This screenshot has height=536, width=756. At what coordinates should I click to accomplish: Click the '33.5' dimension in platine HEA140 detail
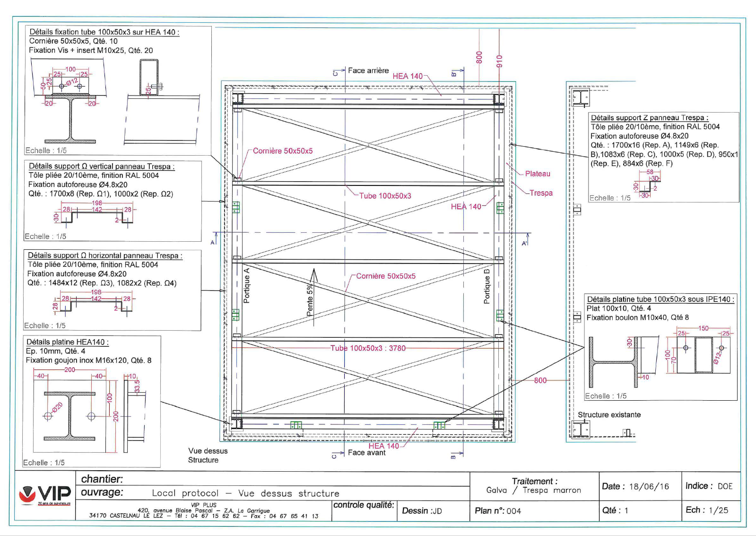pyautogui.click(x=137, y=387)
